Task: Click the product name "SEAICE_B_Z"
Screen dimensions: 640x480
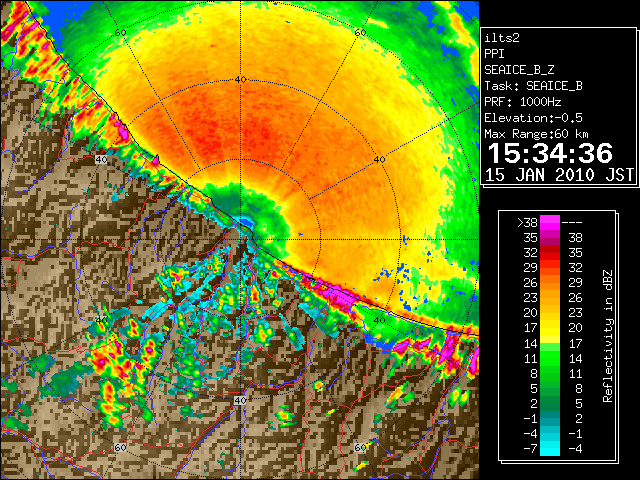Action: coord(519,70)
